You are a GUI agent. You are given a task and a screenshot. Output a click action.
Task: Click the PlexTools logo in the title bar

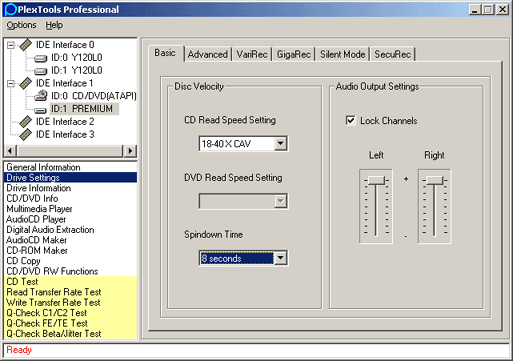point(10,9)
